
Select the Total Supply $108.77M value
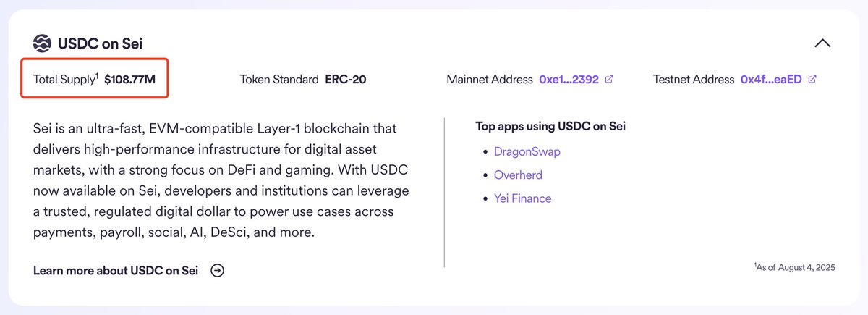(x=129, y=80)
